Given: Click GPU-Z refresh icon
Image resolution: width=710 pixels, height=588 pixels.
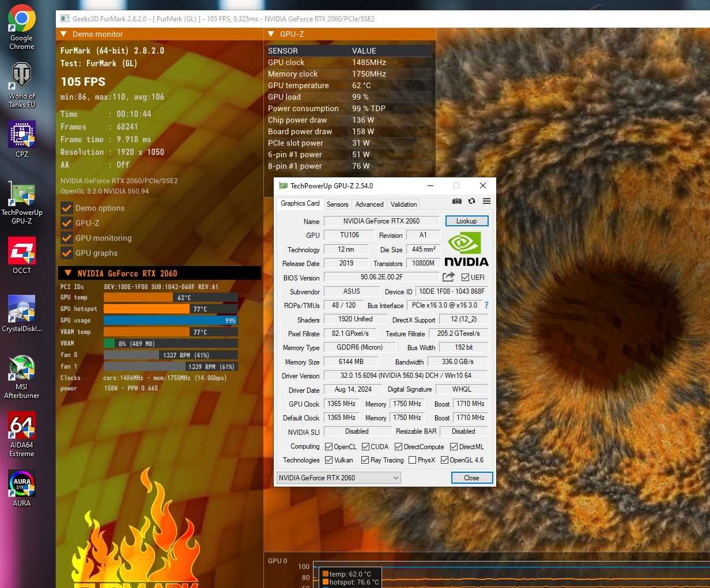Looking at the screenshot, I should (x=472, y=201).
